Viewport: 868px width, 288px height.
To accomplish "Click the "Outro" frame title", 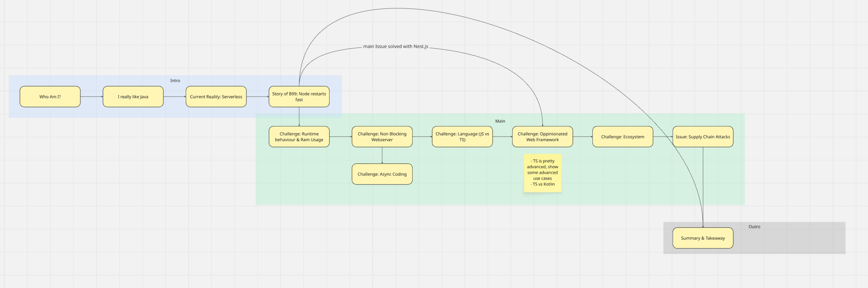I will click(x=754, y=227).
